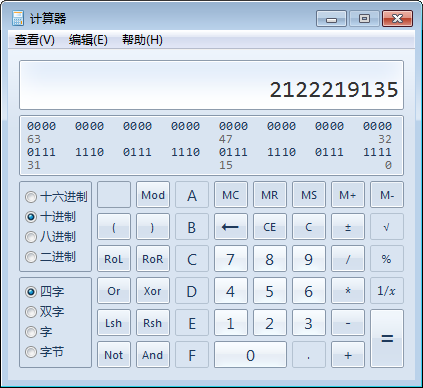Click the division / button
The image size is (423, 388).
[x=348, y=259]
